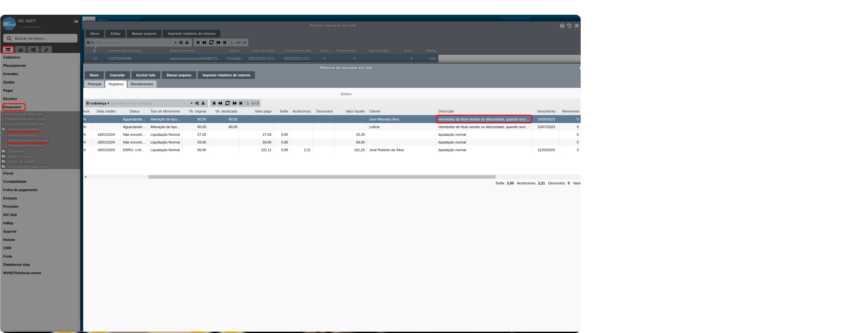The height and width of the screenshot is (333, 868).
Task: Click the horizontal scrollbar under the Boletos grid
Action: click(322, 177)
